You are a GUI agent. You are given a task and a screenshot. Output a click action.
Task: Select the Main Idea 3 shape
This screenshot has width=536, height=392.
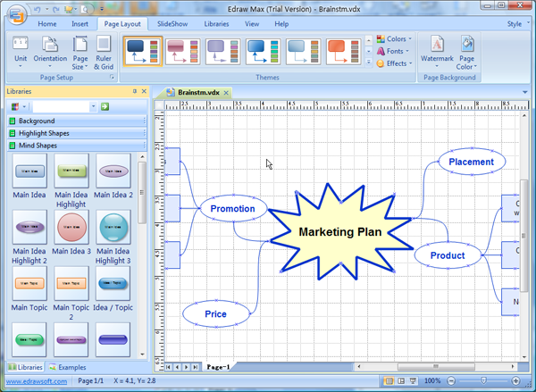(71, 227)
